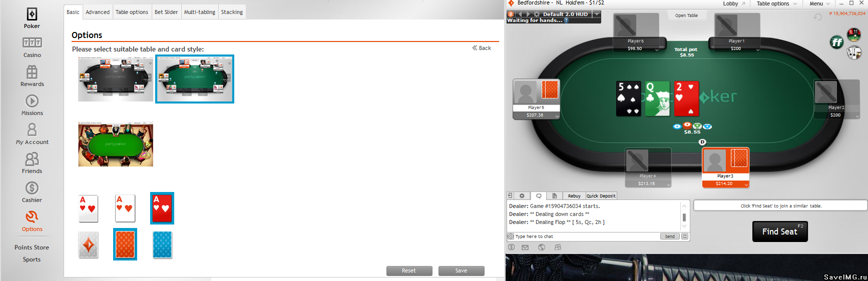Expand Player5 seat dropdown arrow
Image resolution: width=868 pixels, height=281 pixels.
click(x=557, y=116)
